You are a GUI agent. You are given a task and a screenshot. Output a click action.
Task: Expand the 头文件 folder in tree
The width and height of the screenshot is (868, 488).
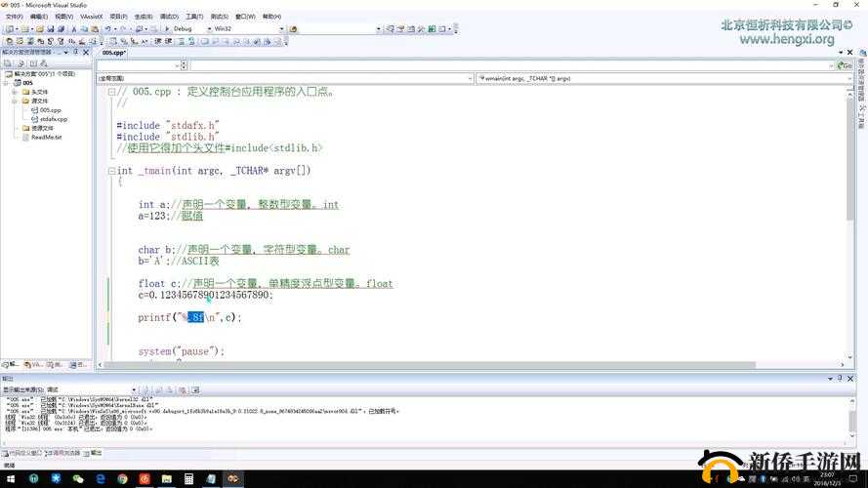15,92
